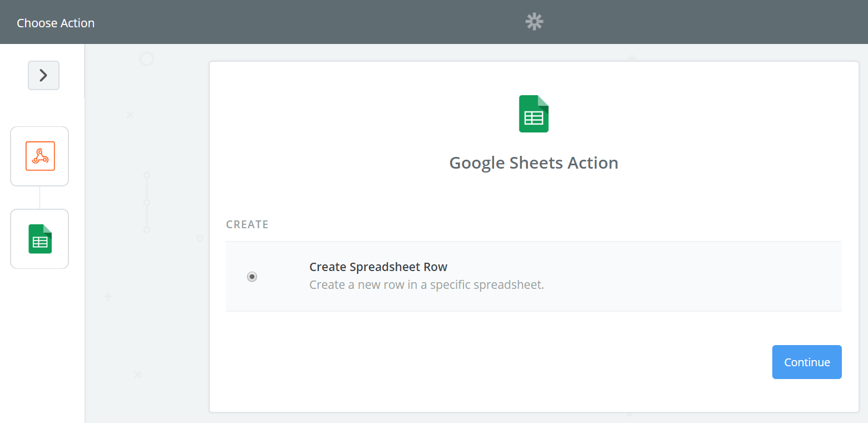
Task: Open the webhook trigger step icon
Action: coord(40,156)
